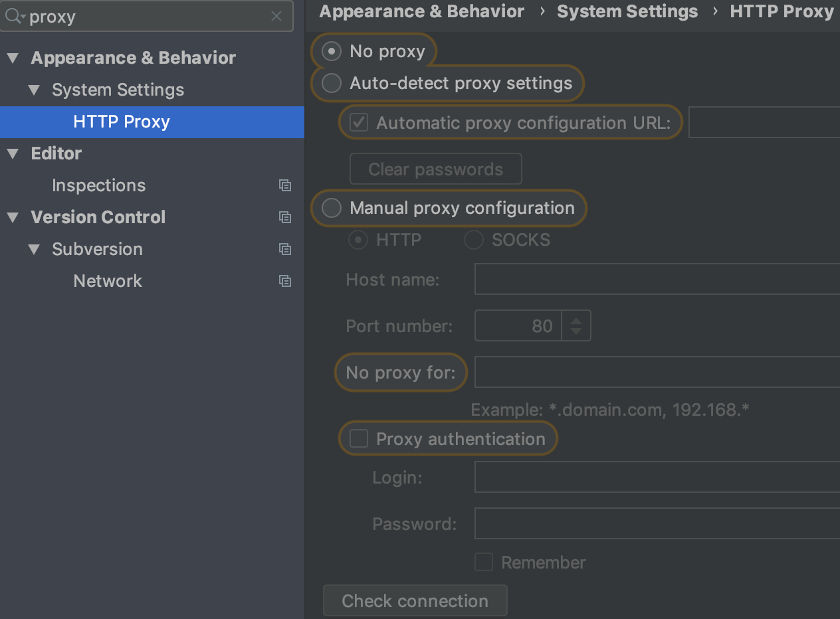
Task: Select the No proxy radio button
Action: coord(331,51)
